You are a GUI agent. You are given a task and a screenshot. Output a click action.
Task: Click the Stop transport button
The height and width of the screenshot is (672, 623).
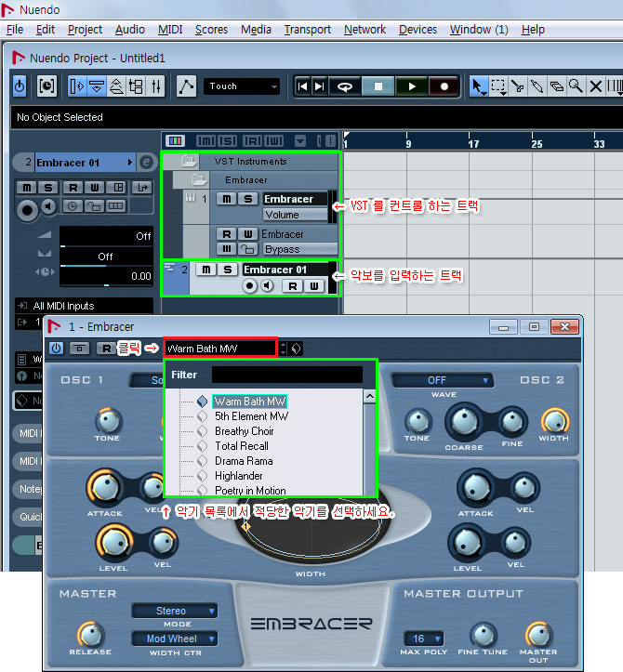coord(378,86)
